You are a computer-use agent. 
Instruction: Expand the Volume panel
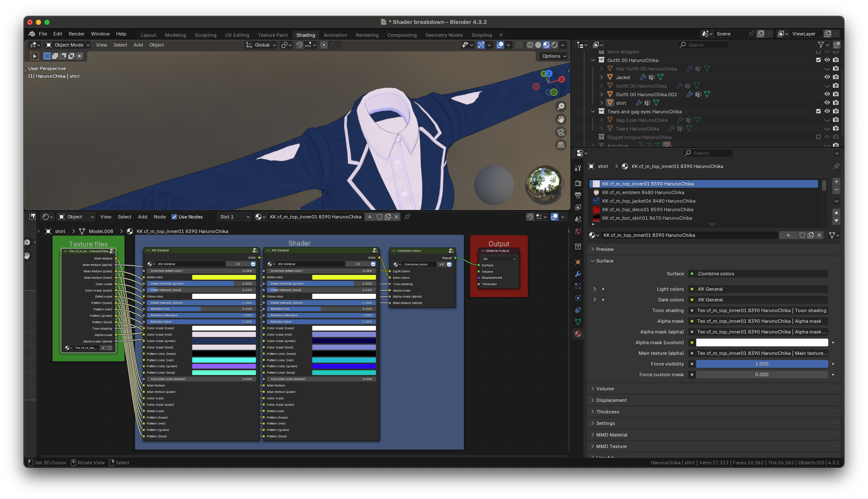click(605, 389)
